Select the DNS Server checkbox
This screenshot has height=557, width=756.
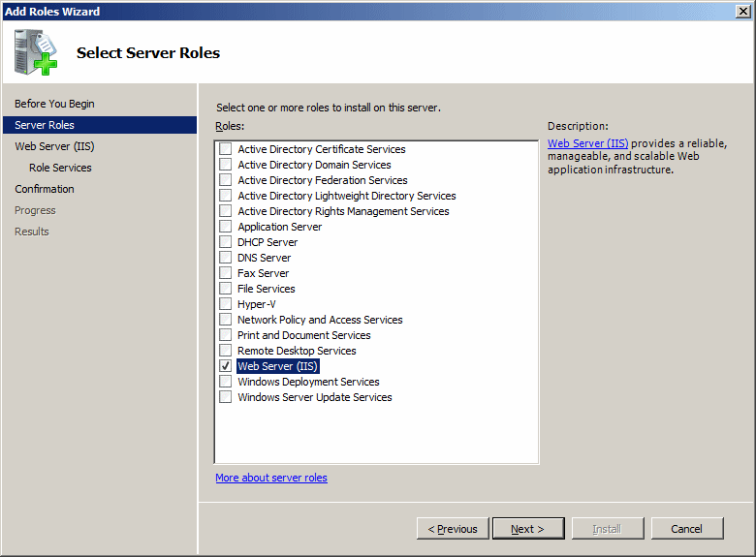(226, 258)
